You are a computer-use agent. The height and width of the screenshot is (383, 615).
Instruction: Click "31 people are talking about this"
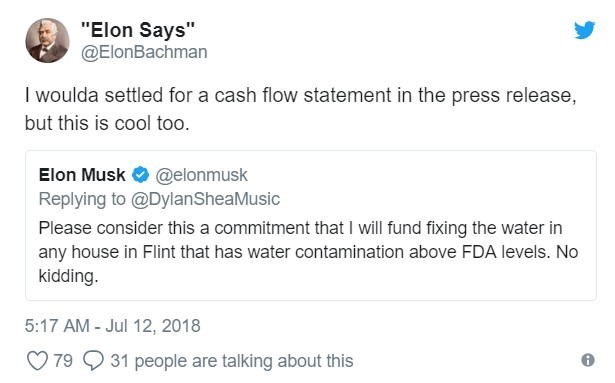coord(232,361)
